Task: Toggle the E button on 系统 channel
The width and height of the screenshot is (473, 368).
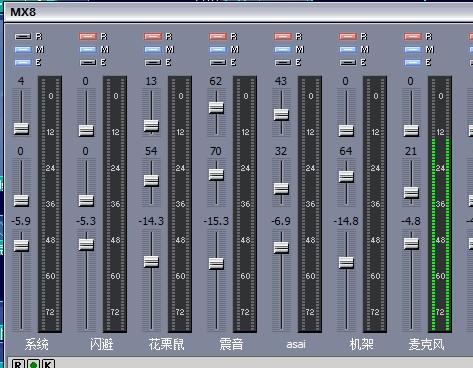Action: point(23,62)
